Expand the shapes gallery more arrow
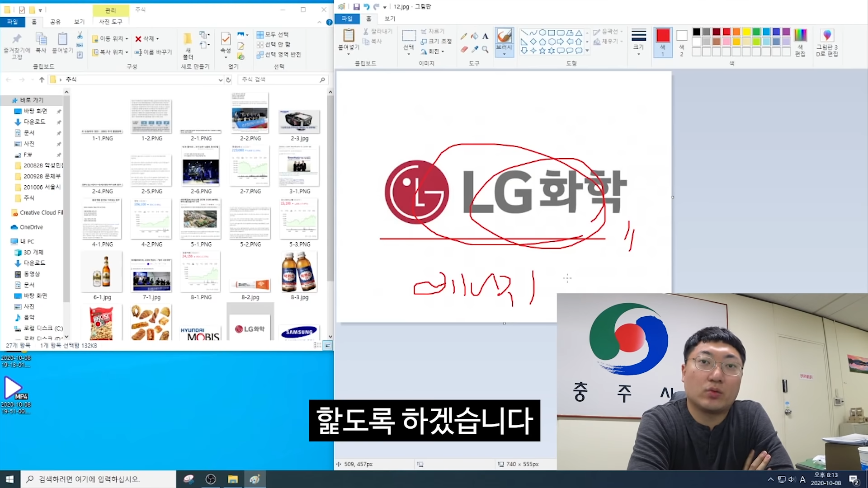868x488 pixels. (587, 51)
